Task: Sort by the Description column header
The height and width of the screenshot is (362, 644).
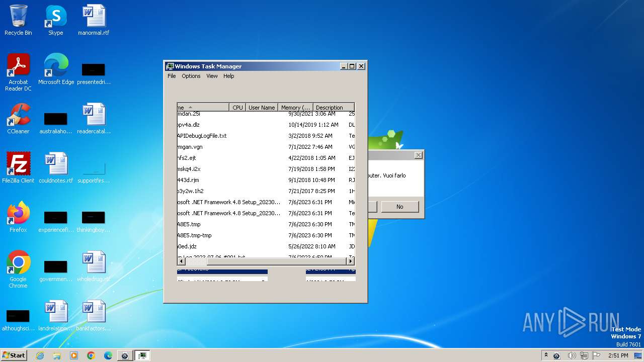Action: tap(334, 107)
